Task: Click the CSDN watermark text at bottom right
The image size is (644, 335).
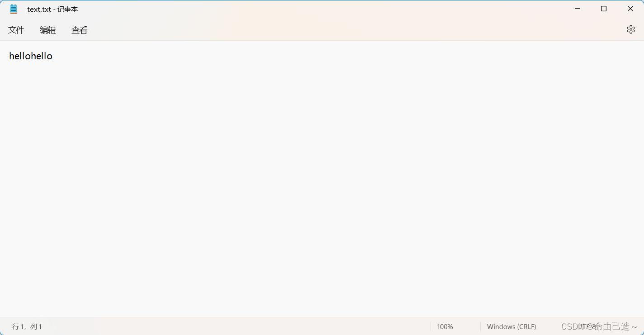Action: click(x=599, y=326)
